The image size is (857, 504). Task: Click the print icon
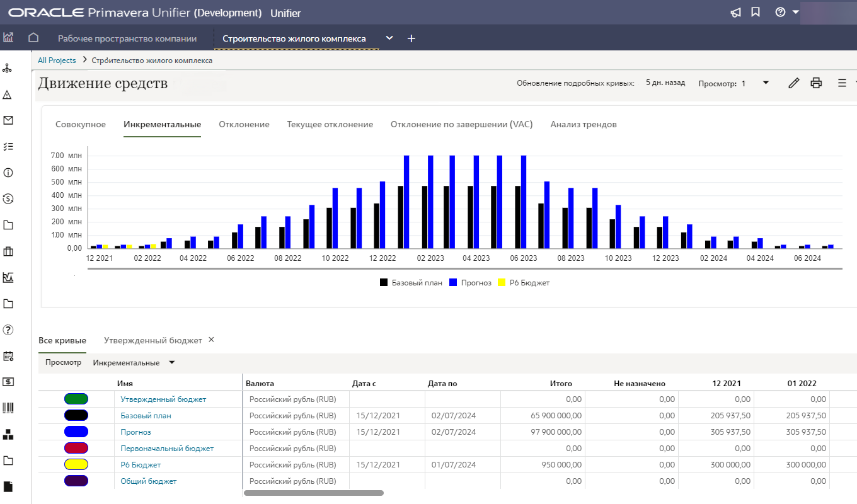pos(816,83)
